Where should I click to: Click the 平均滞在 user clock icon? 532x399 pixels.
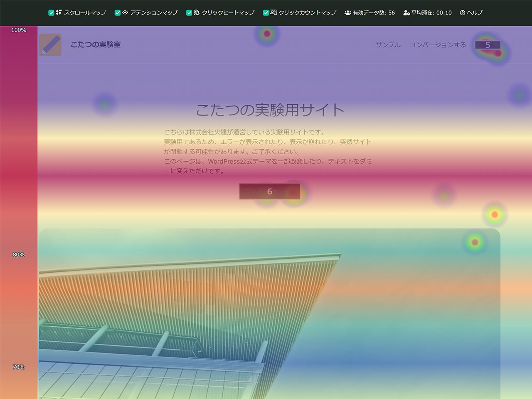pyautogui.click(x=406, y=13)
